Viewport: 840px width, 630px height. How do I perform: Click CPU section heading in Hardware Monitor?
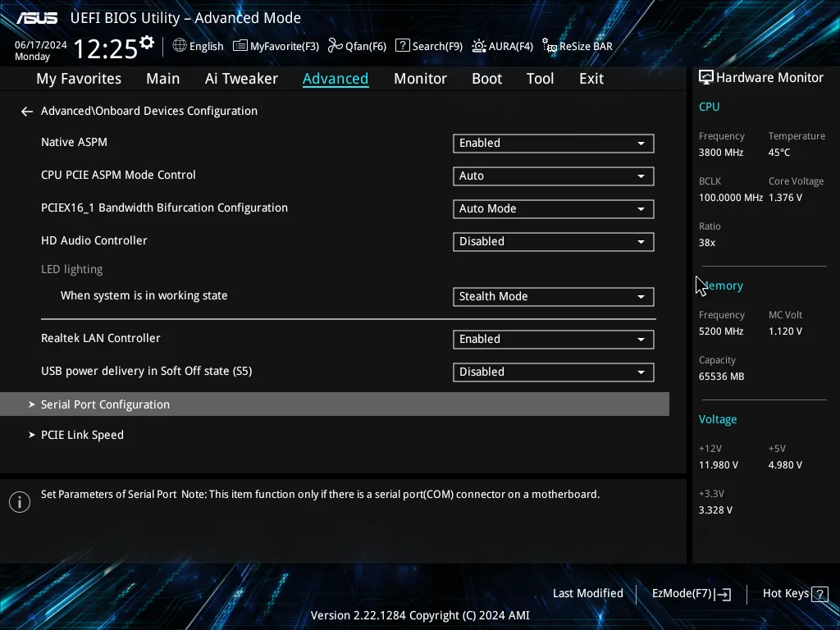(709, 107)
